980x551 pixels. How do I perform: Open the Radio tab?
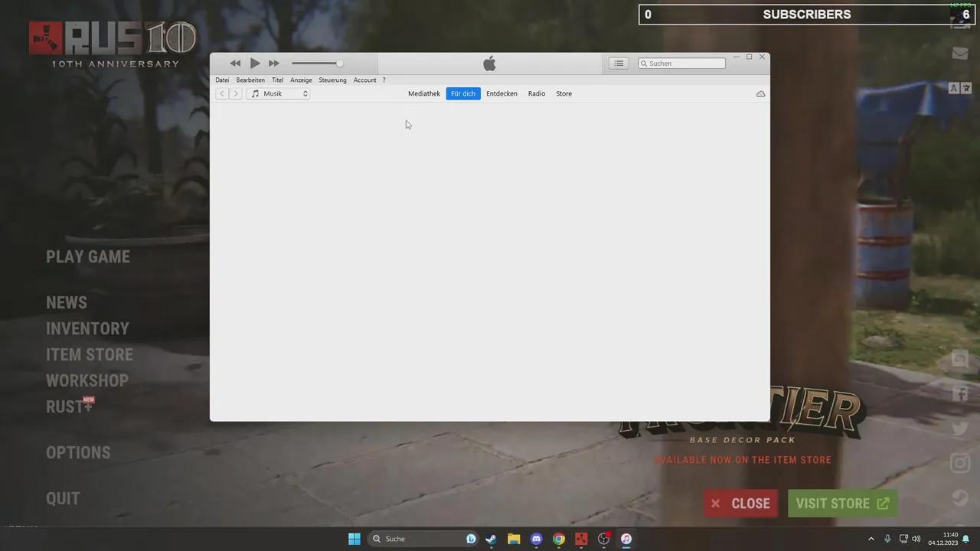click(x=537, y=93)
